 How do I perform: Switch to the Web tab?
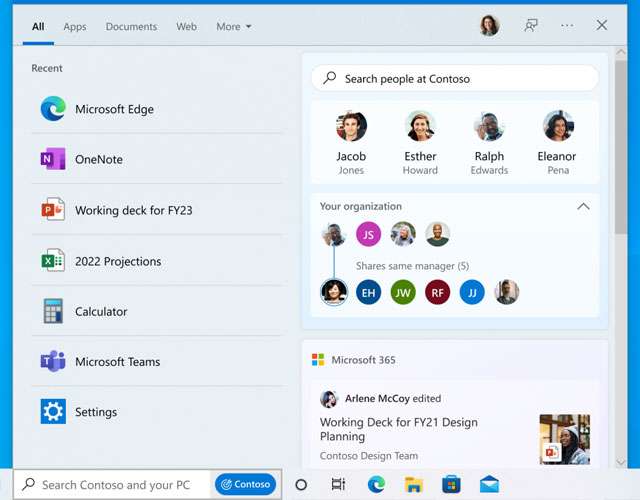pos(187,27)
